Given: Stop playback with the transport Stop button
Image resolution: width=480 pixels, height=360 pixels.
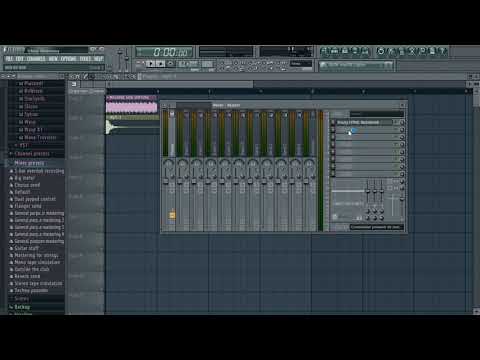Looking at the screenshot, I should pos(160,63).
